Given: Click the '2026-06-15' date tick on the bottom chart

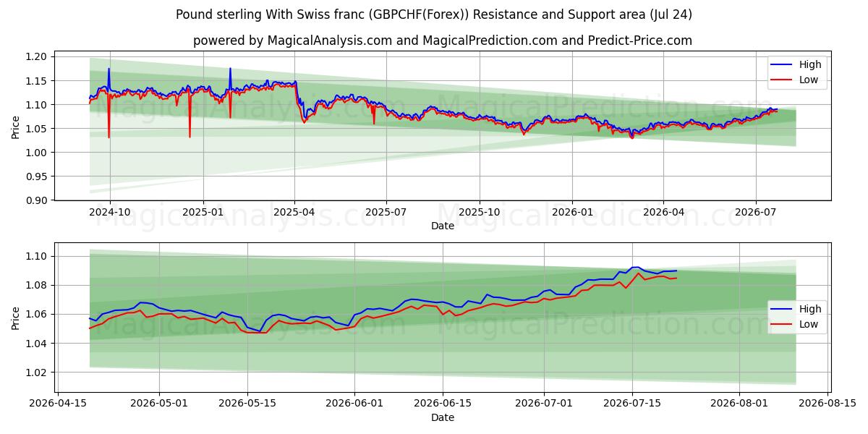Looking at the screenshot, I should click(x=443, y=404).
